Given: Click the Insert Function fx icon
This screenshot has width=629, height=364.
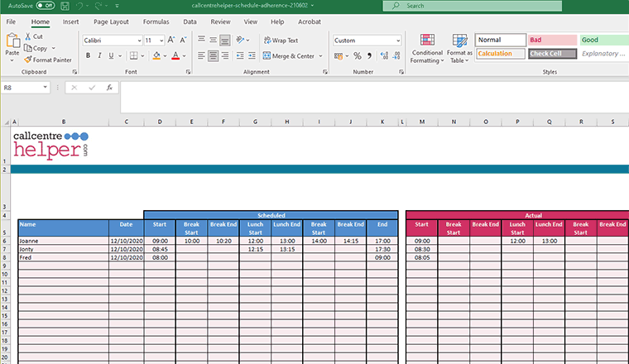Looking at the screenshot, I should point(109,88).
